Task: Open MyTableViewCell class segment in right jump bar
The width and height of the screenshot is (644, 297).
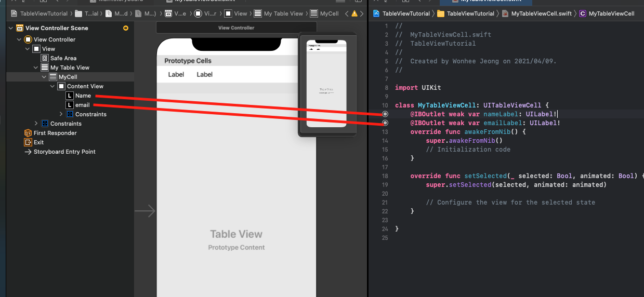Action: (x=607, y=14)
